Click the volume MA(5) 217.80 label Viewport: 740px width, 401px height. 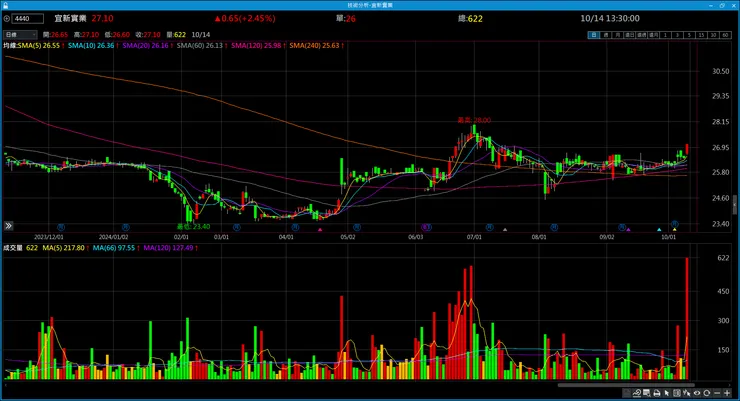[66, 248]
